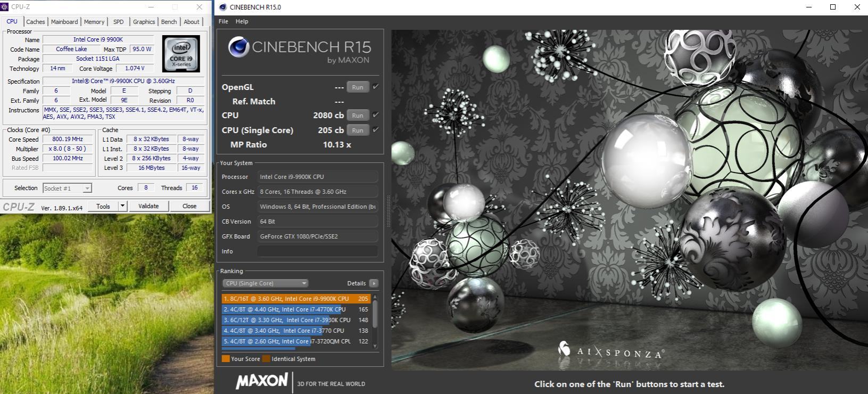Open ranking Details arrow button
This screenshot has height=394, width=868.
[374, 283]
